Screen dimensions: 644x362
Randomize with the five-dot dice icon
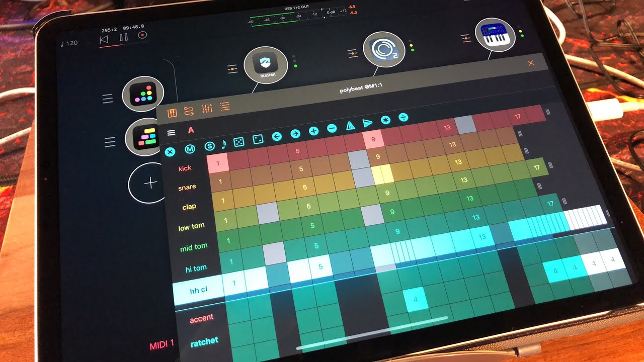(x=239, y=141)
